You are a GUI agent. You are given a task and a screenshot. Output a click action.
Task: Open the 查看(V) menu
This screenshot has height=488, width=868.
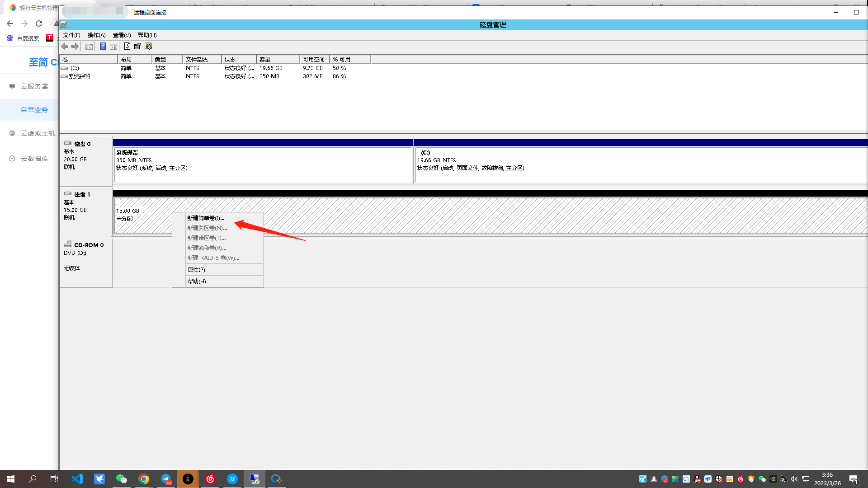[122, 35]
